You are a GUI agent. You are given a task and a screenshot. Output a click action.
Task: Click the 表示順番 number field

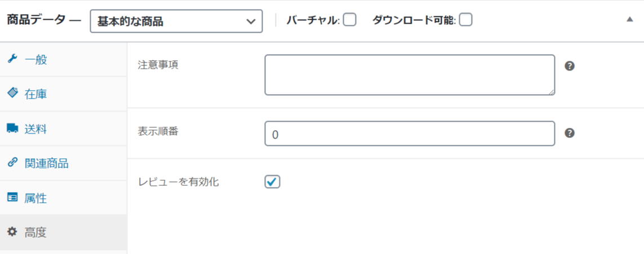[410, 133]
